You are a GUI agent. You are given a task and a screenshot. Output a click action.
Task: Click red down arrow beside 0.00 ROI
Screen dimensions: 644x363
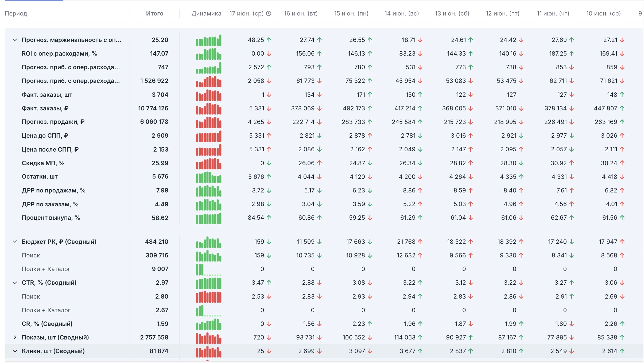point(269,54)
